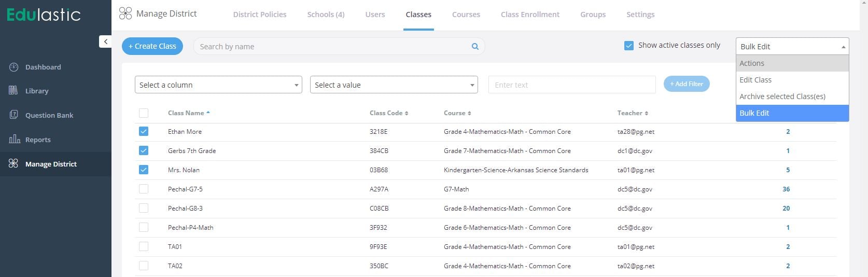Click teacher email dc1@dc.gov

coord(635,151)
